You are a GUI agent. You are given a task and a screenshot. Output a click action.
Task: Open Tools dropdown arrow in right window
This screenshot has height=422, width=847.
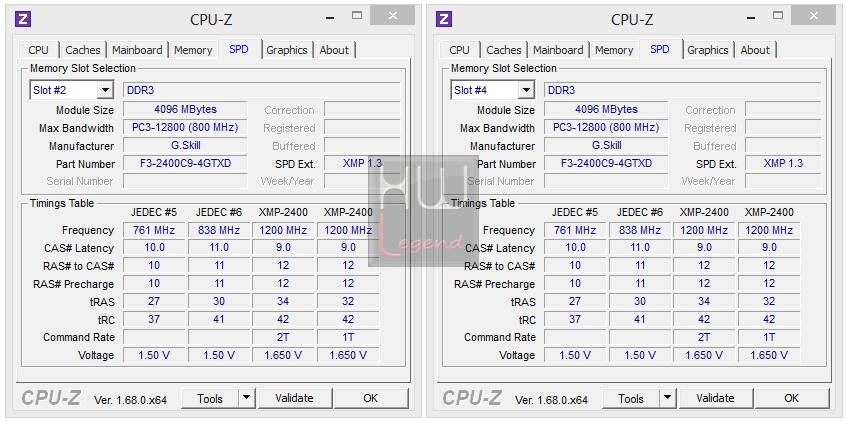(x=668, y=398)
